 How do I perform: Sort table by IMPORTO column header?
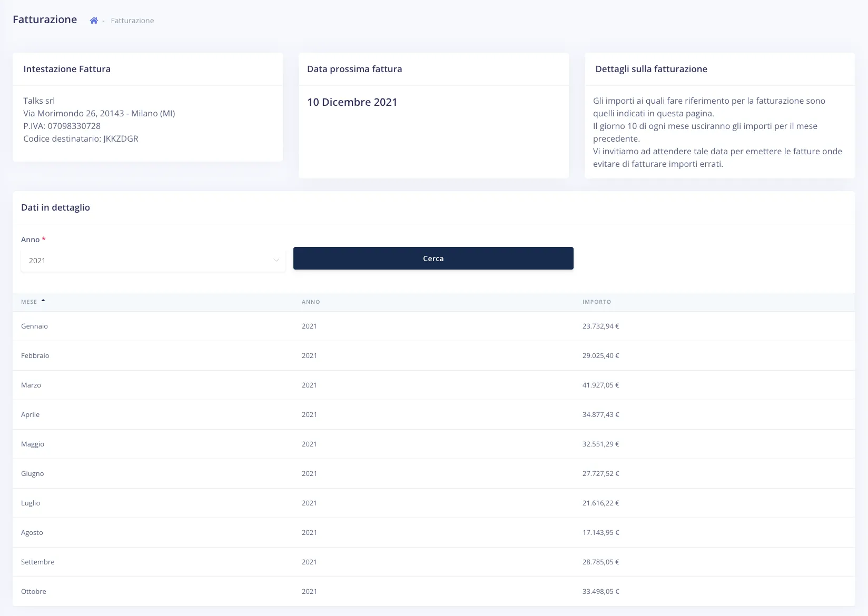[597, 302]
